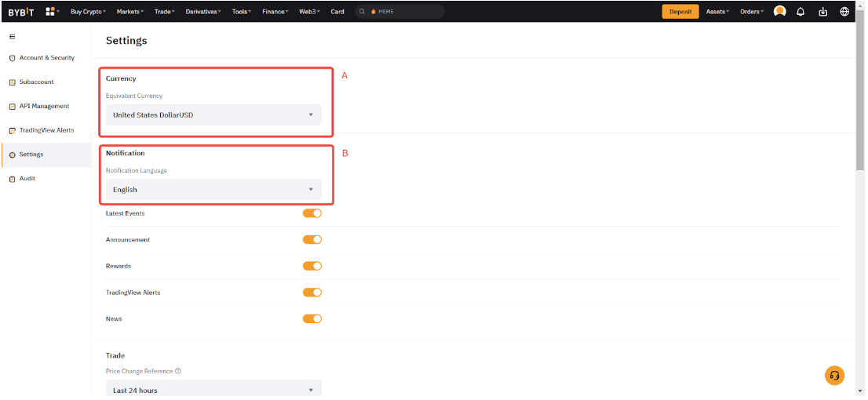Image resolution: width=868 pixels, height=400 pixels.
Task: Open the customer support headset icon
Action: (x=834, y=376)
